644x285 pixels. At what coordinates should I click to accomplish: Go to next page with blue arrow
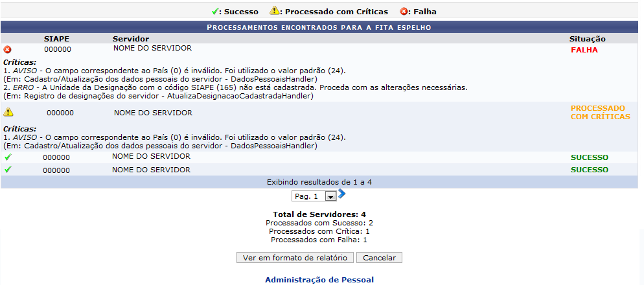341,194
